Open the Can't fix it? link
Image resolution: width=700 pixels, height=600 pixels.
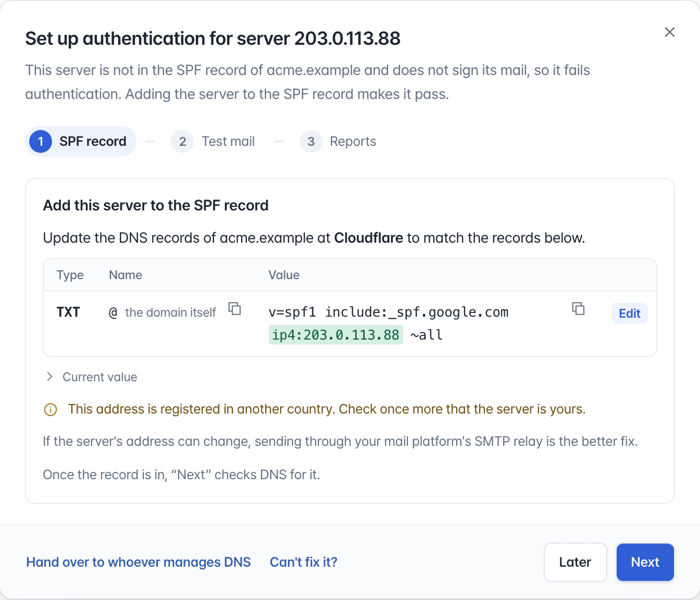click(304, 562)
